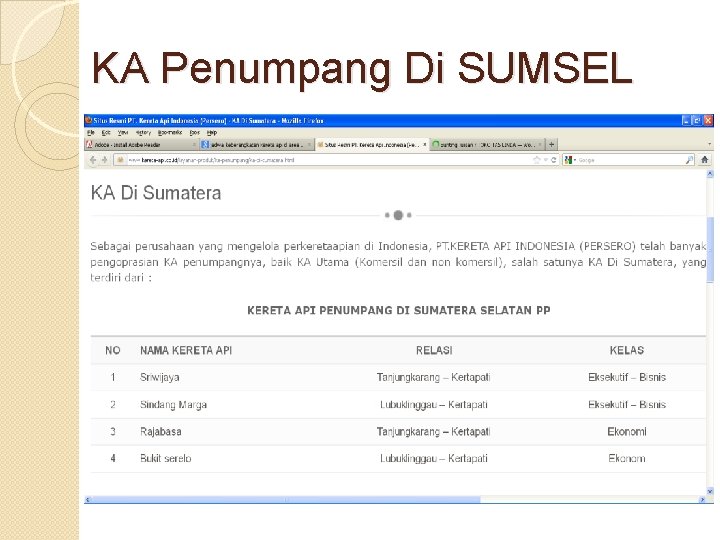
Task: Click the 'RELASI' column header
Action: (x=434, y=350)
